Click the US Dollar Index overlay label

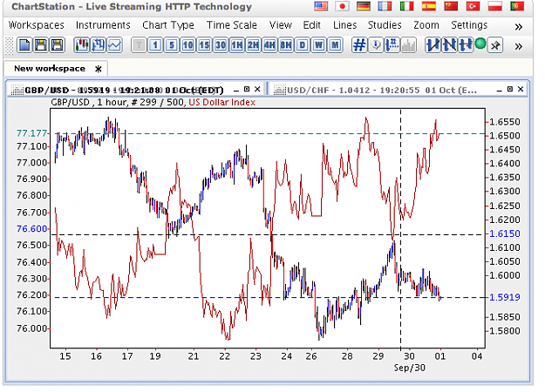click(x=222, y=103)
